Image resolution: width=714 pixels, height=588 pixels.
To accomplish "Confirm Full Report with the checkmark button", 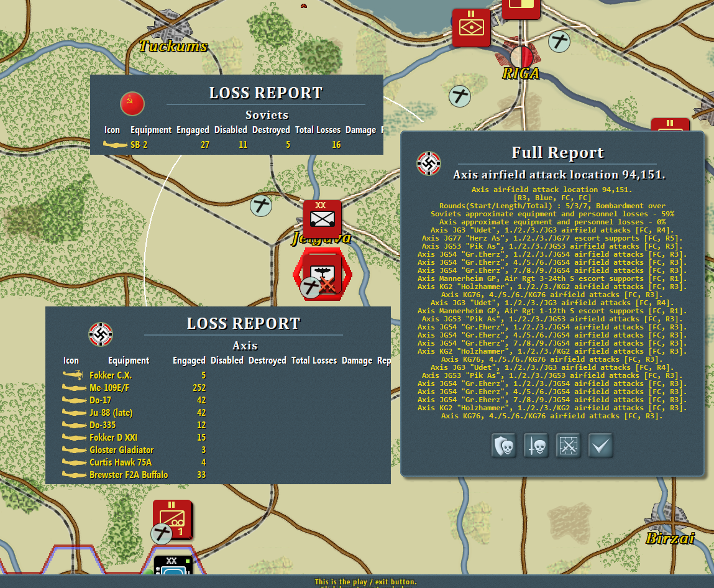I will pos(600,446).
